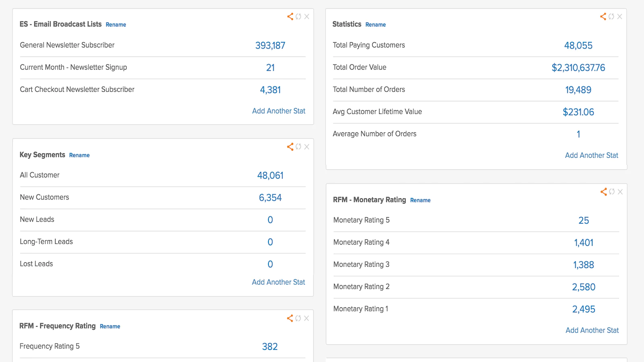View the New Customers segment total
The image size is (644, 362).
[270, 197]
